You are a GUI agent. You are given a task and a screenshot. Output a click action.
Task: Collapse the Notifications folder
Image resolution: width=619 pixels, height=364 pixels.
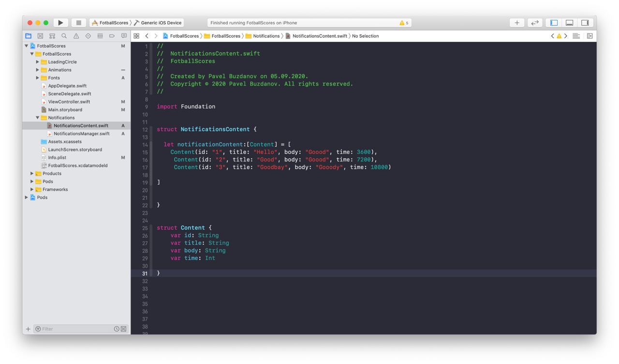[x=38, y=117]
